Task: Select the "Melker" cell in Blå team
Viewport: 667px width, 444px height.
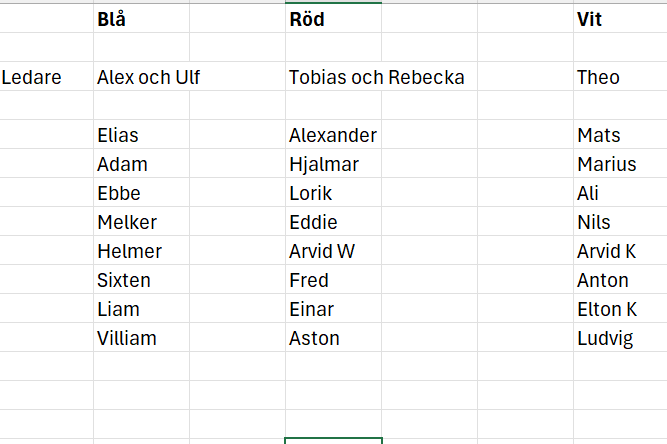Action: (127, 222)
